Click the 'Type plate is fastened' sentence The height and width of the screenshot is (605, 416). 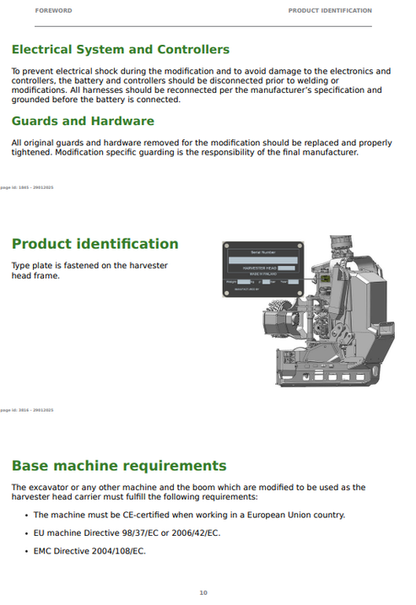(x=90, y=270)
